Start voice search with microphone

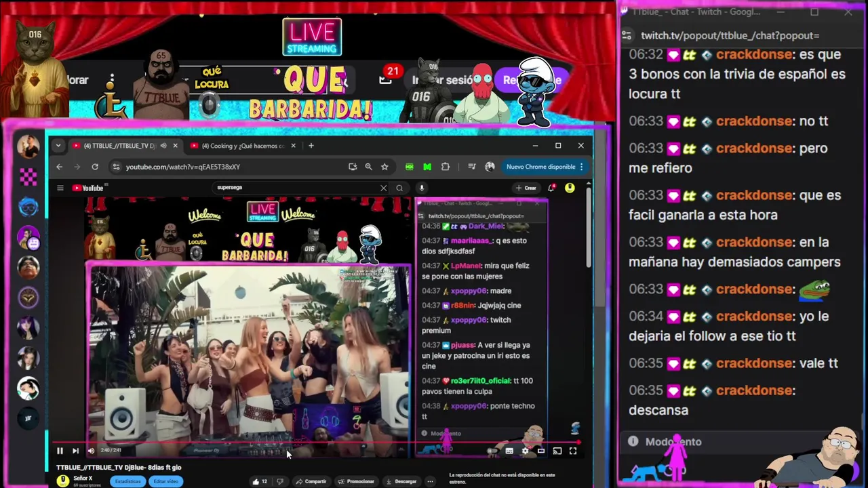pos(421,188)
